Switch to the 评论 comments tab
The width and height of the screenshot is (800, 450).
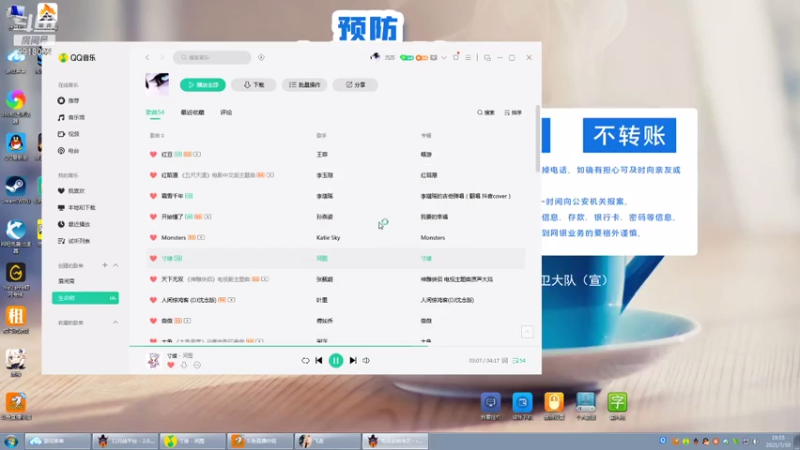tap(226, 113)
